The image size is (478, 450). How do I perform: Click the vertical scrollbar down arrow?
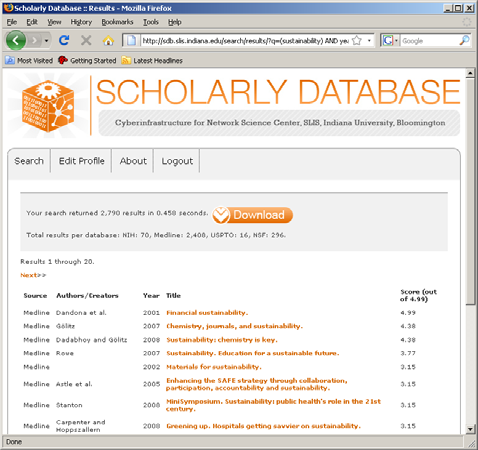pos(470,429)
